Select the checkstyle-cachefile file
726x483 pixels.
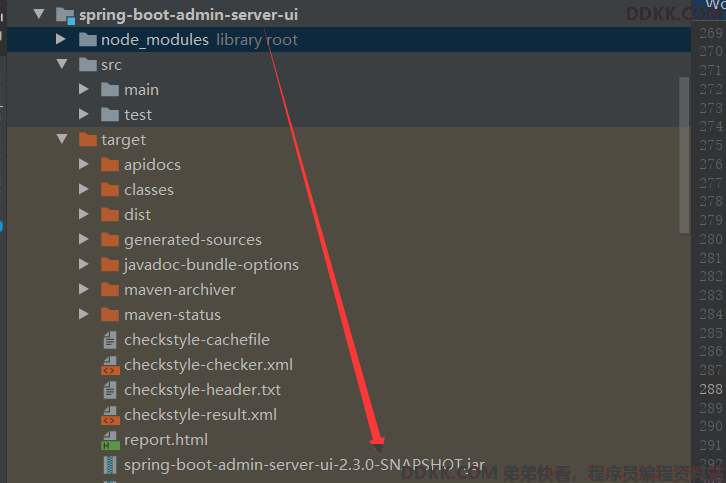[x=197, y=340]
